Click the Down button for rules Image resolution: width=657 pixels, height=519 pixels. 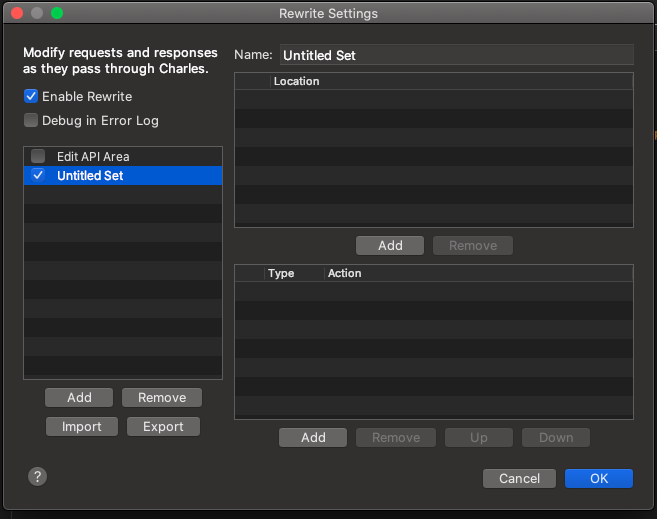(x=556, y=437)
